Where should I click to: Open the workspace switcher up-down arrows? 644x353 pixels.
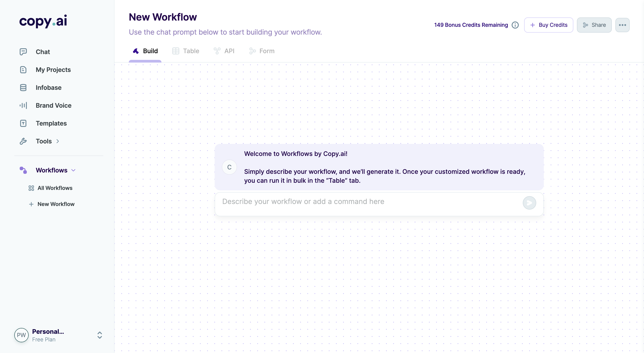(100, 335)
